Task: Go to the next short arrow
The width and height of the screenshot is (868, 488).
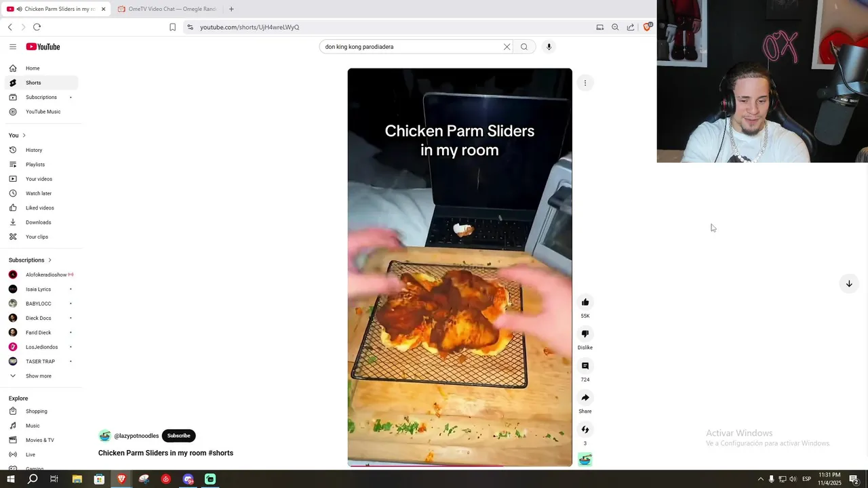Action: click(x=848, y=284)
